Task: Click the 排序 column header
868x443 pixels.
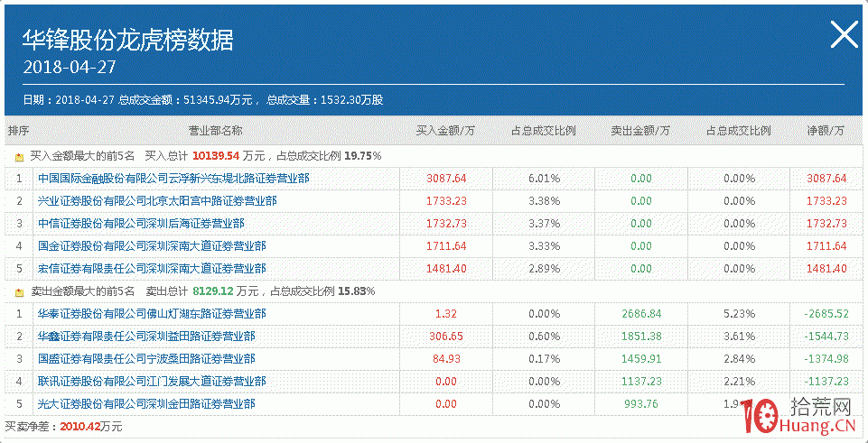Action: coord(18,131)
